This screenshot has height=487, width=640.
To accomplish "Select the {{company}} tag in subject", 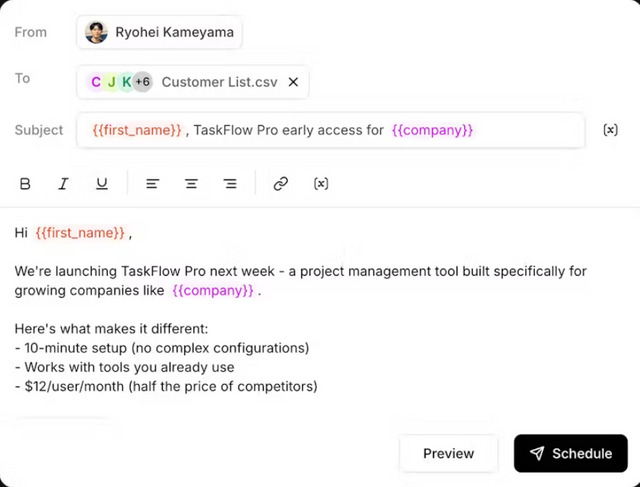I will (432, 130).
